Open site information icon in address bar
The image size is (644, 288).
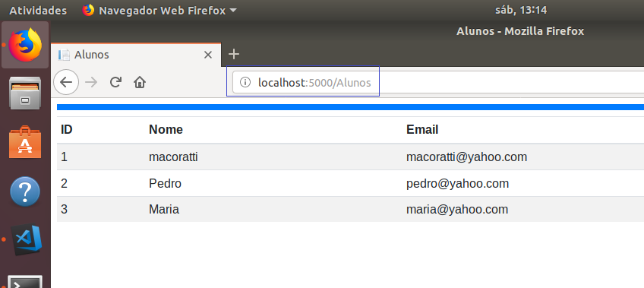[245, 83]
